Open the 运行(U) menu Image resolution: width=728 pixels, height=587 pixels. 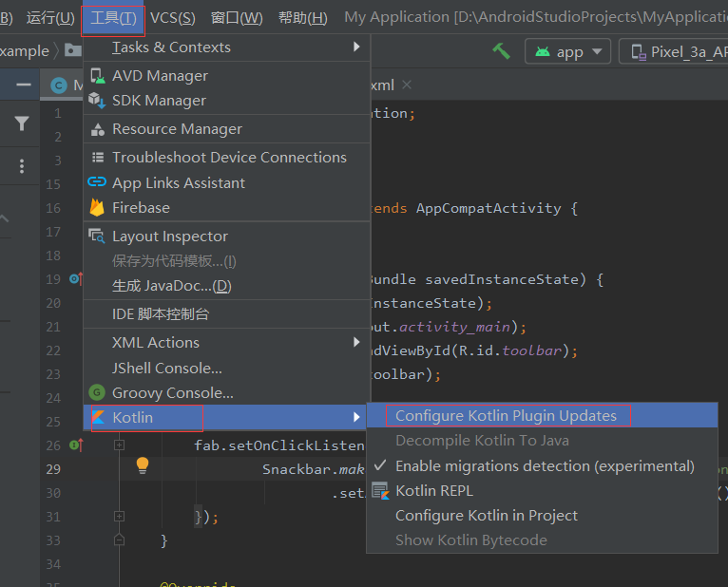tap(50, 18)
